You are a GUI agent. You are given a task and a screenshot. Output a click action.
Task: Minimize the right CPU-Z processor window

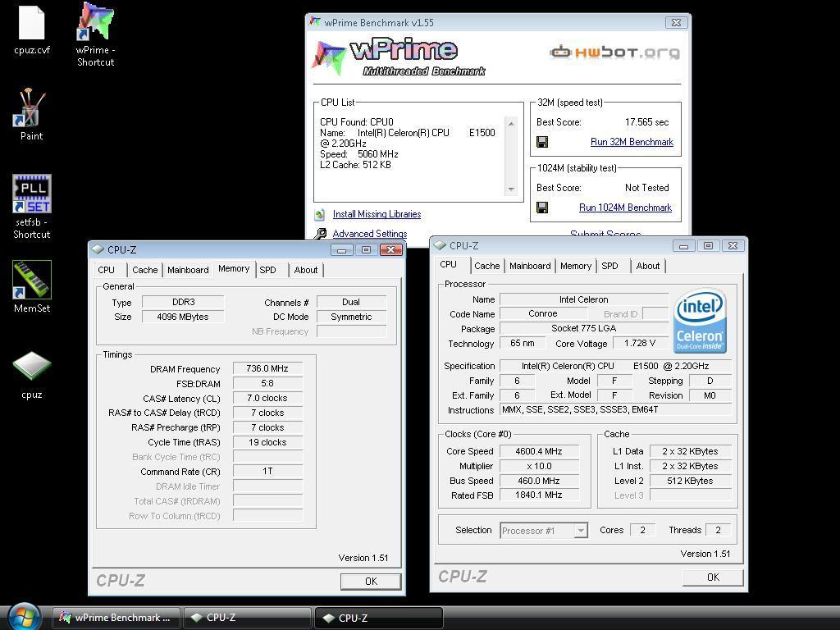(683, 246)
